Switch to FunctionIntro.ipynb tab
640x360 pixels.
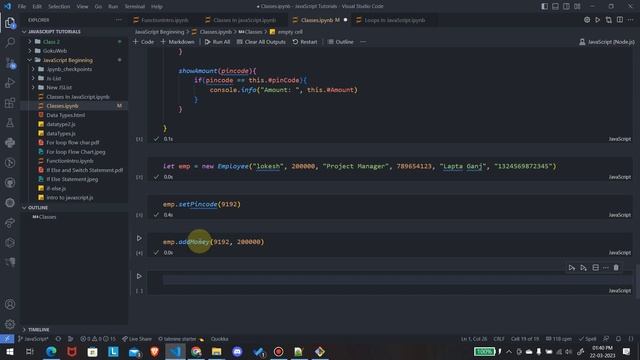(x=164, y=20)
